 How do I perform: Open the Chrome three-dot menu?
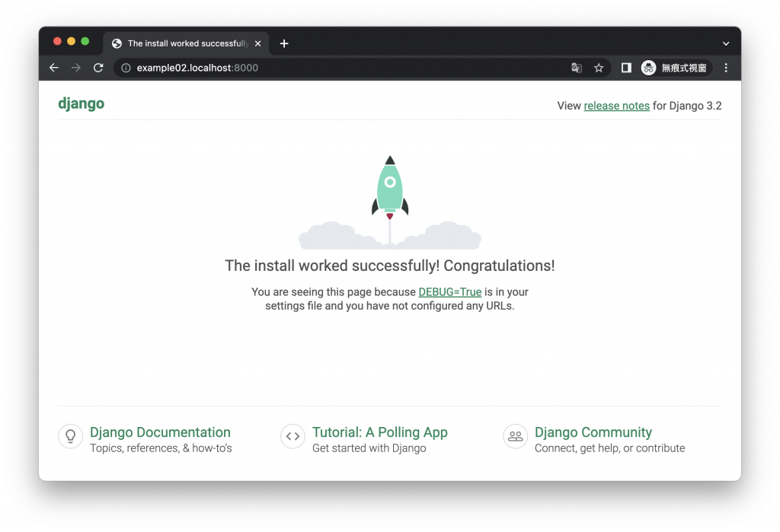coord(726,68)
